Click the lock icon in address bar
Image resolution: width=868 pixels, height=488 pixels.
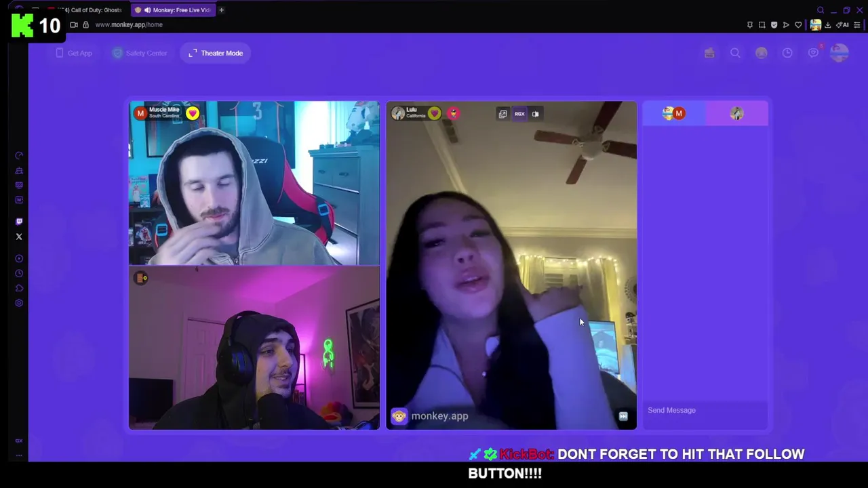(x=85, y=24)
